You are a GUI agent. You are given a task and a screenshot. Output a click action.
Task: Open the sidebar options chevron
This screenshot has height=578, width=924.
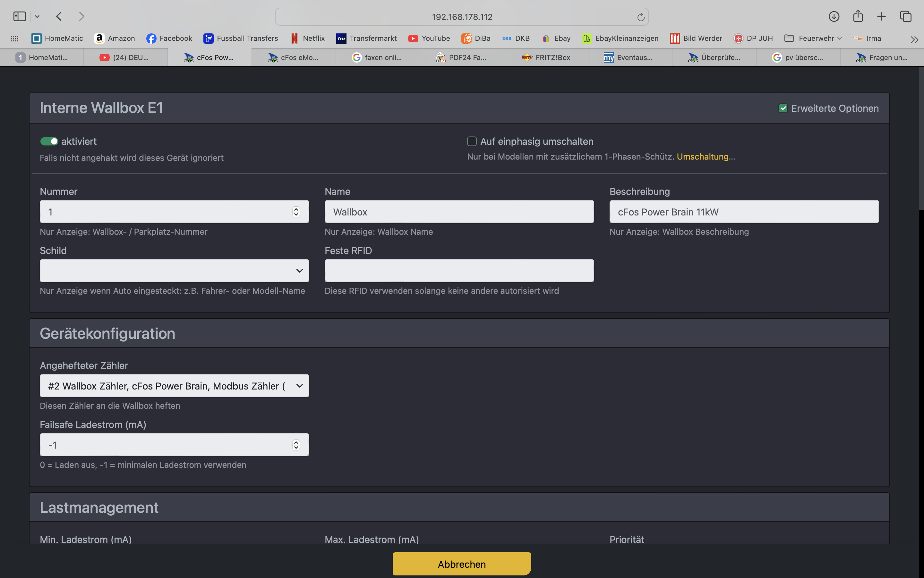click(37, 16)
